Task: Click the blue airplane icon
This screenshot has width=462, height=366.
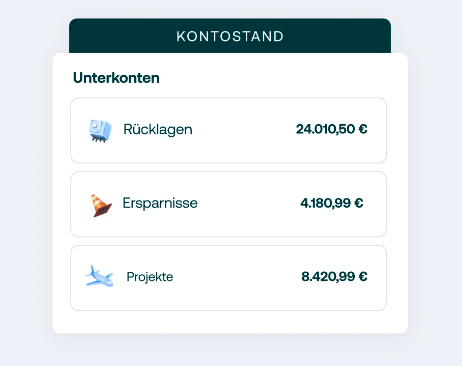Action: coord(99,276)
